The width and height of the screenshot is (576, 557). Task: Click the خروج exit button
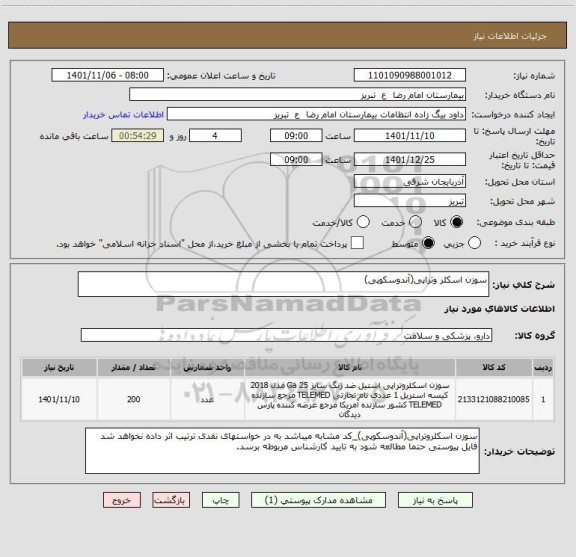pos(122,500)
